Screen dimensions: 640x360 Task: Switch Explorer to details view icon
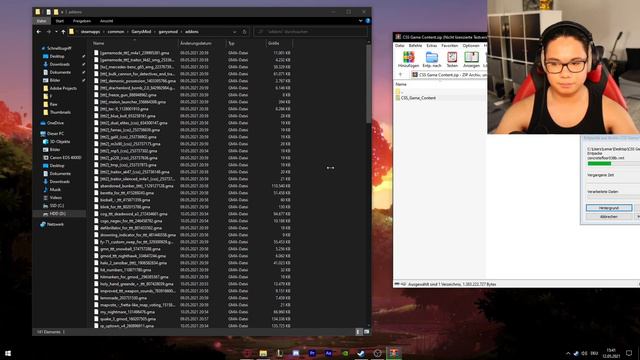(358, 332)
